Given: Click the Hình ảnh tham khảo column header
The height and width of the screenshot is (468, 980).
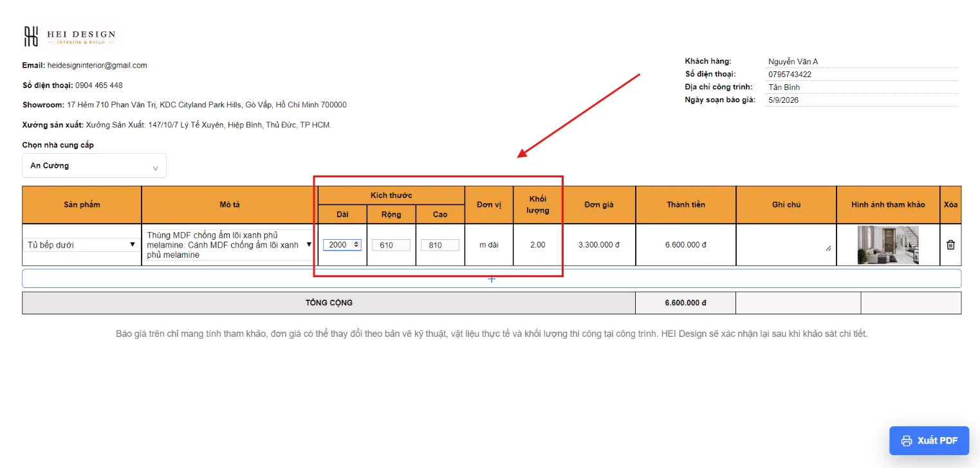Looking at the screenshot, I should click(x=888, y=204).
